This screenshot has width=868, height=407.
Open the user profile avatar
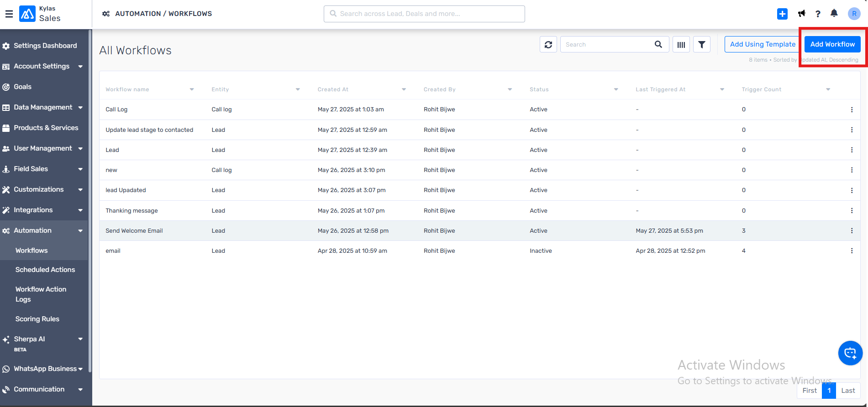tap(854, 14)
